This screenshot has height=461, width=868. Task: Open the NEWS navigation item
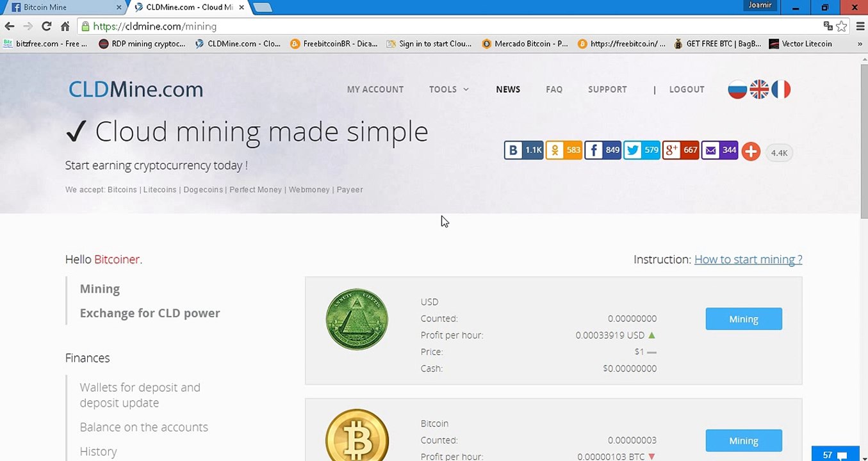tap(508, 90)
